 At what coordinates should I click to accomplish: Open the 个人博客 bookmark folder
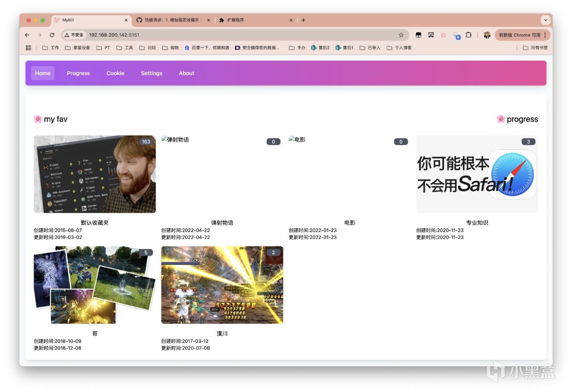click(x=399, y=48)
